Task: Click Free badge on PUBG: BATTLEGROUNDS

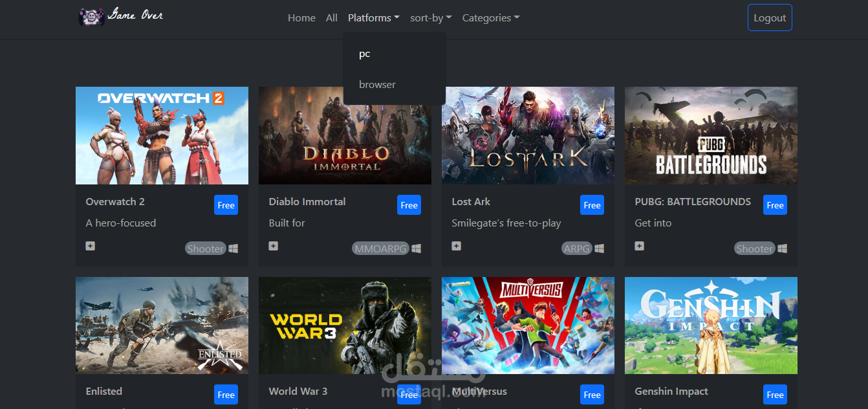Action: 776,205
